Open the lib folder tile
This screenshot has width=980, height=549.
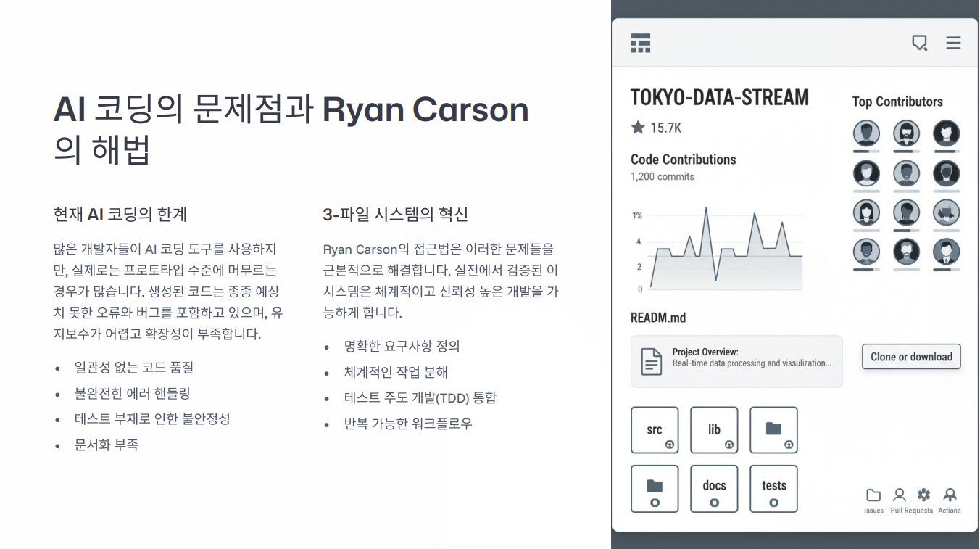tap(714, 430)
